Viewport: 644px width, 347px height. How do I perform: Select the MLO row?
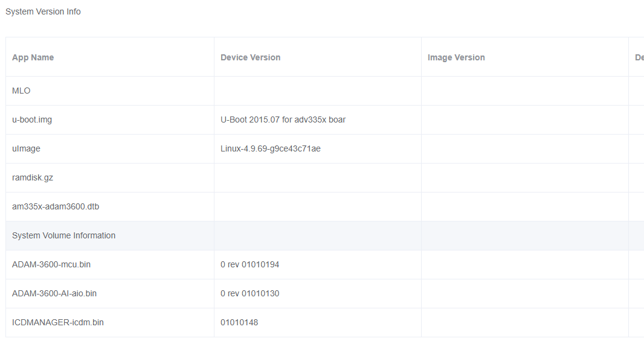21,91
